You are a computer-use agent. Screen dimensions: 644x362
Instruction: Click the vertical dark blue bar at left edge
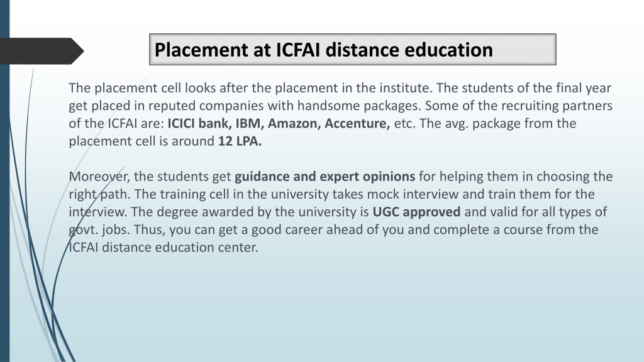click(x=4, y=181)
